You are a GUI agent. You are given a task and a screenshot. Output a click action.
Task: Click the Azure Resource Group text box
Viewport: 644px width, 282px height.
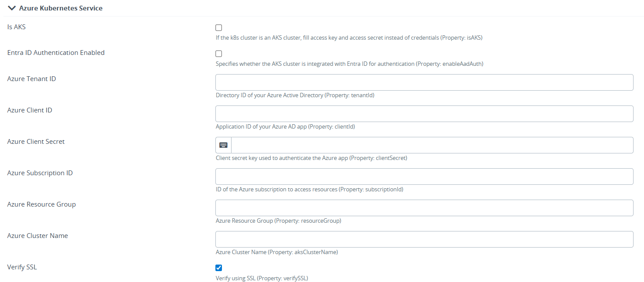point(424,208)
